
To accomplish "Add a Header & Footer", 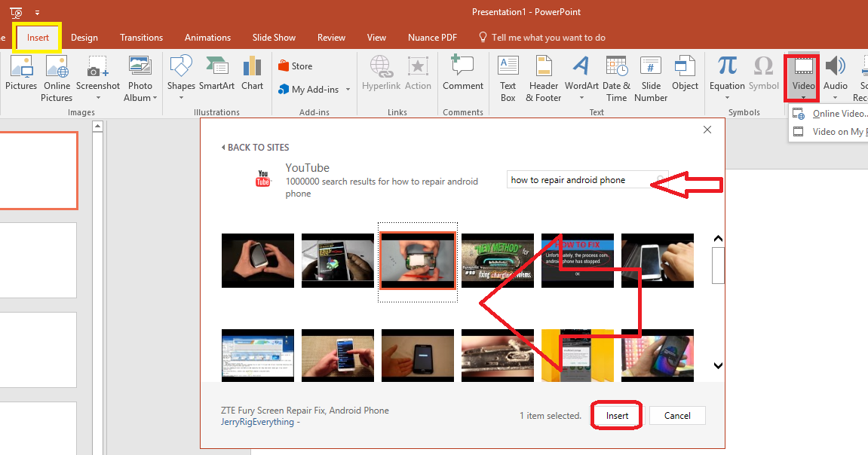I will point(543,79).
